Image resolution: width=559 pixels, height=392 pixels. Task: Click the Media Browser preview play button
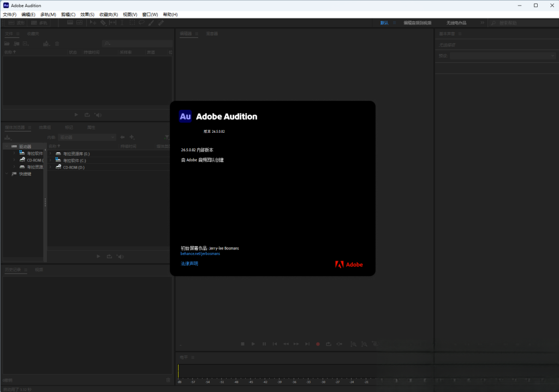[x=98, y=256]
